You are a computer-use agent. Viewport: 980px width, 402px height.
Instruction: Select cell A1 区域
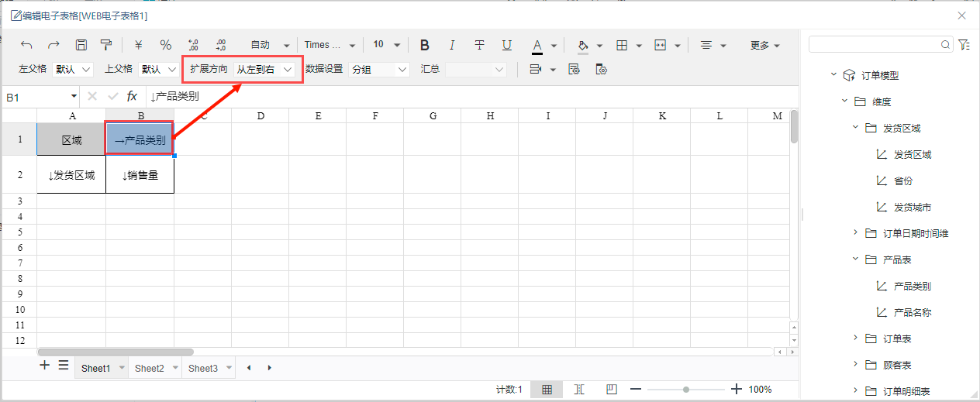(x=71, y=140)
